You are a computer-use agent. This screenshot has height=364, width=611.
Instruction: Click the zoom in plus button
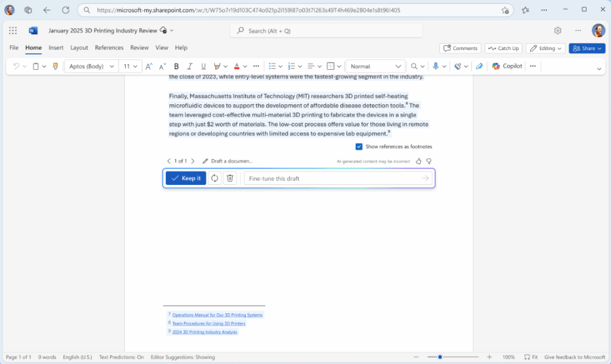click(x=489, y=357)
